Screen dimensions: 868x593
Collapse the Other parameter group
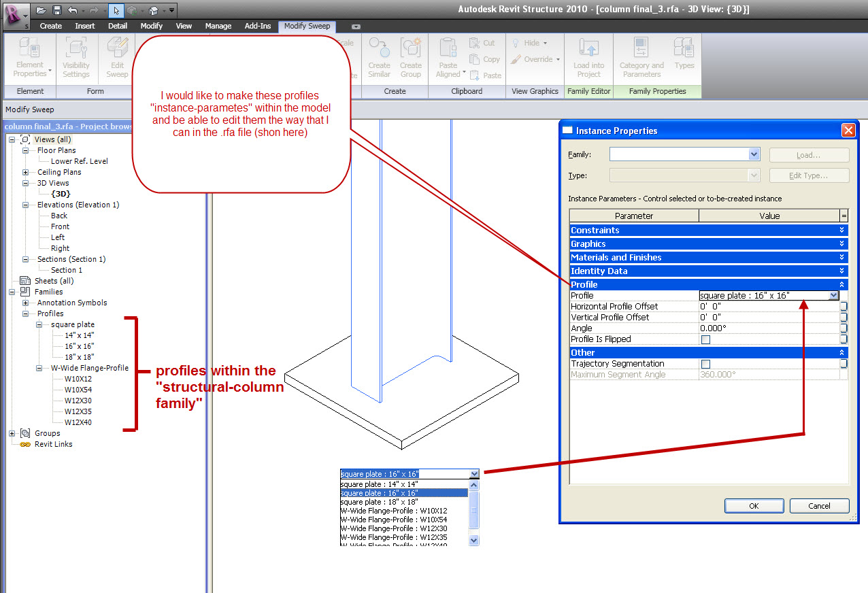pos(842,353)
